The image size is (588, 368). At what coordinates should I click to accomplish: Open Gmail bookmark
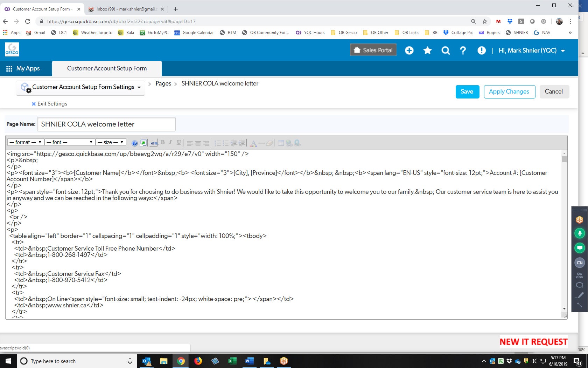tap(36, 33)
